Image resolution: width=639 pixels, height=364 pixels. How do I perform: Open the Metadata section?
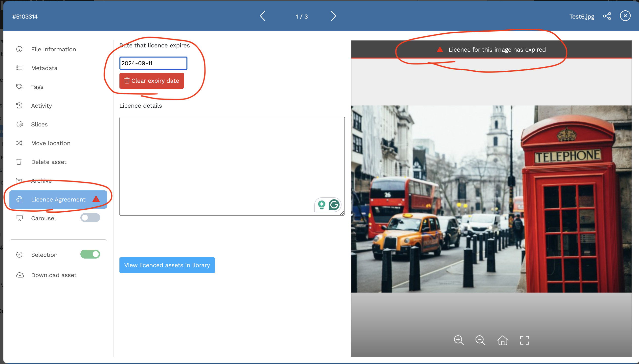click(44, 68)
